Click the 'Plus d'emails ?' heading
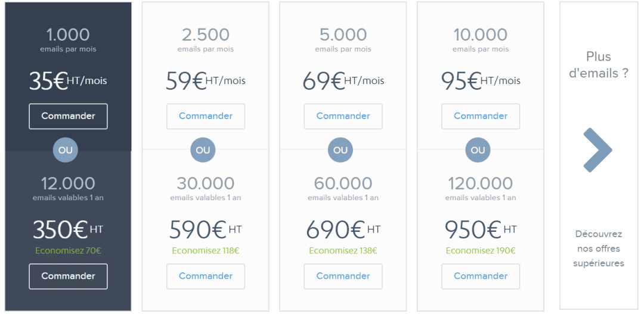The width and height of the screenshot is (644, 314). [x=599, y=65]
